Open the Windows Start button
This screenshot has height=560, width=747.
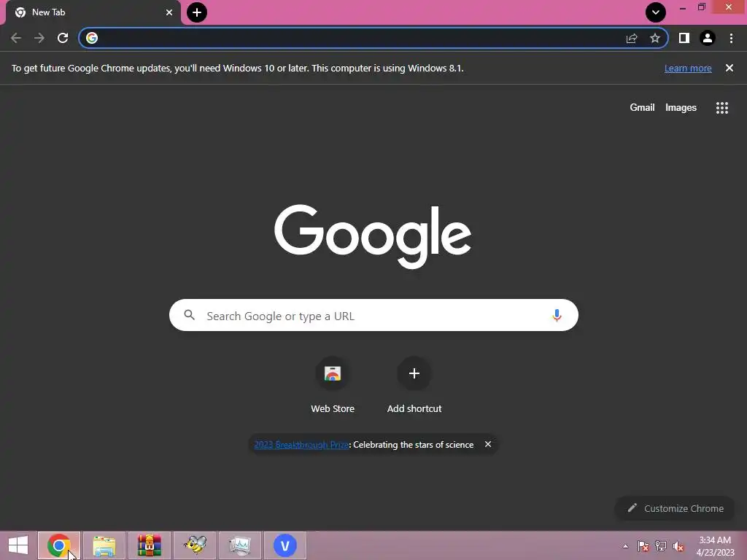(18, 545)
